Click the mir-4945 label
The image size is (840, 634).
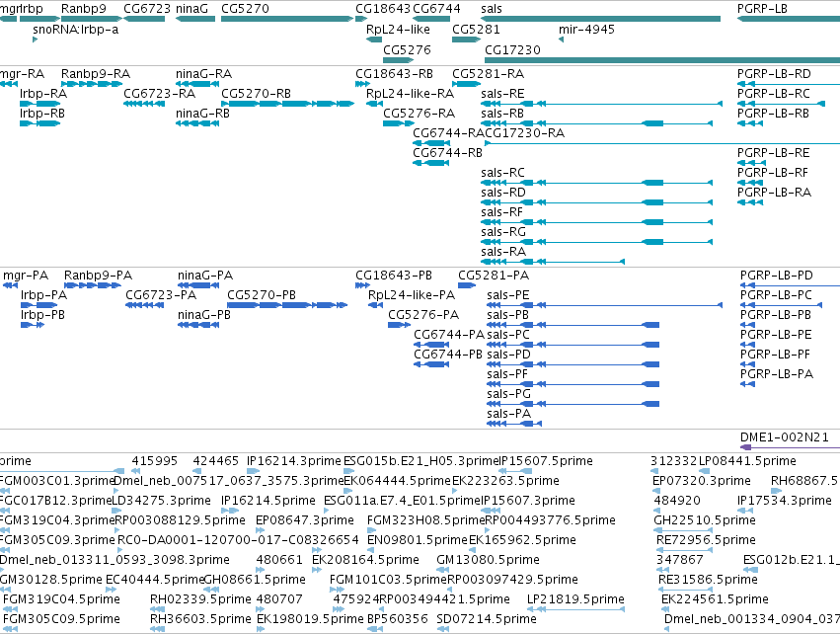pos(586,29)
